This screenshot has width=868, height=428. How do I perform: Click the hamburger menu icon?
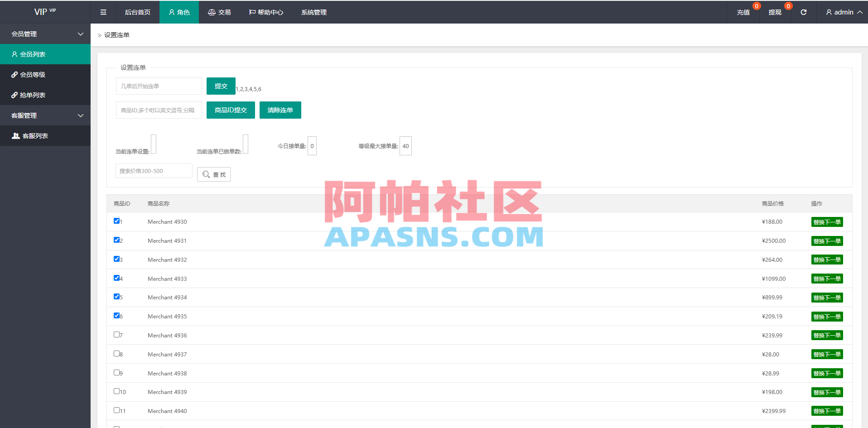103,12
